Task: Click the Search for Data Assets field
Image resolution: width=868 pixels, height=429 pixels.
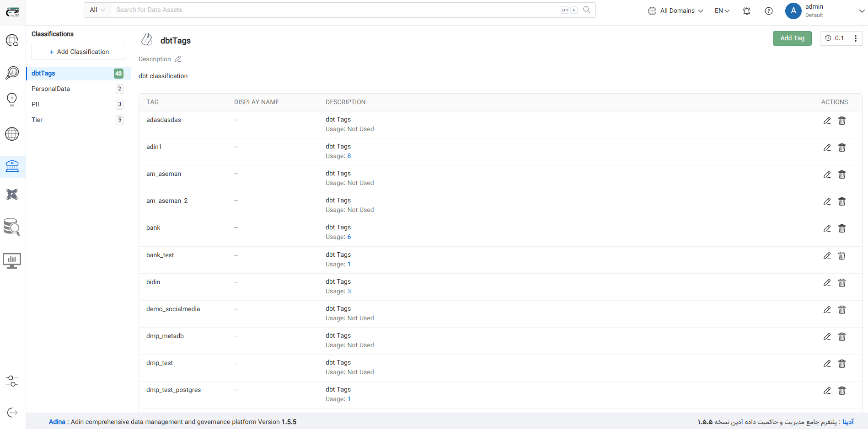Action: coord(336,10)
